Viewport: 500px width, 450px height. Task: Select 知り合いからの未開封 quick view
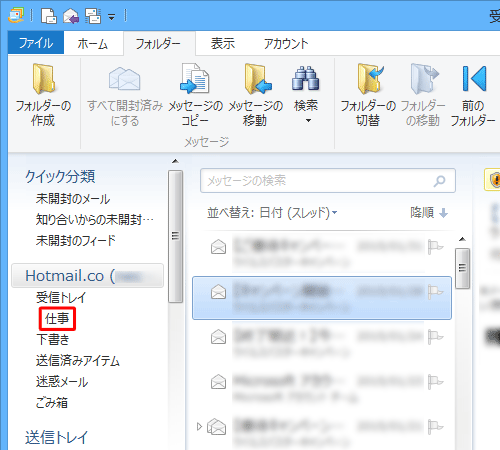click(x=95, y=220)
